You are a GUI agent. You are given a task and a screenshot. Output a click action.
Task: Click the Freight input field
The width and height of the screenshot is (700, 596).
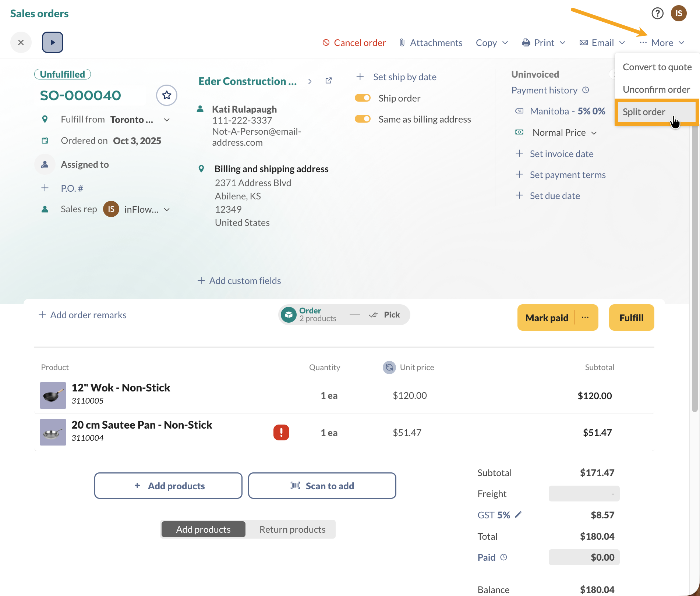pos(584,493)
